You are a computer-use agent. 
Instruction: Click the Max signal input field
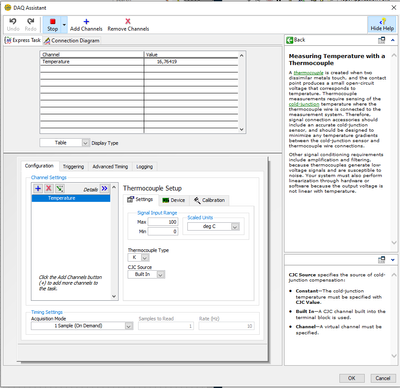tap(163, 222)
